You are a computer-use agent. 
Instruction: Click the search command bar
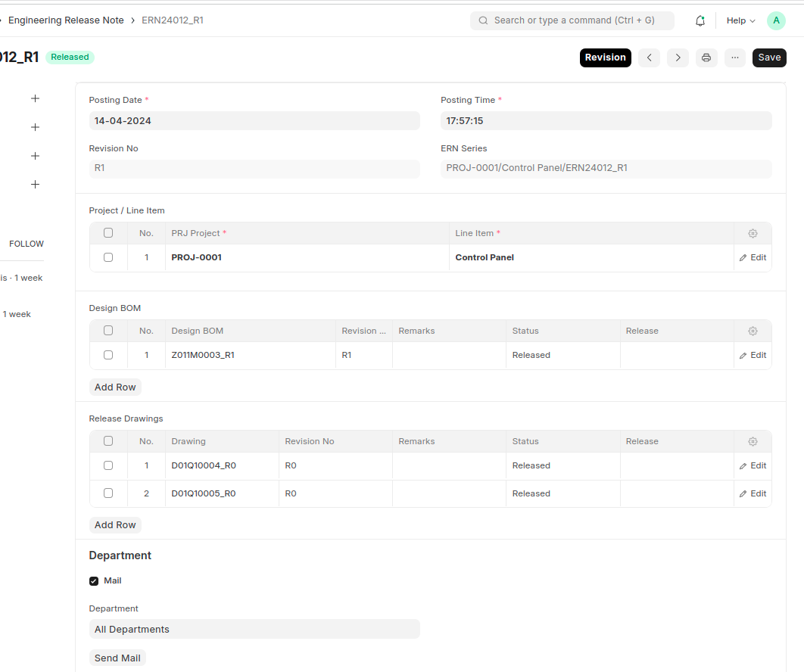pyautogui.click(x=572, y=20)
